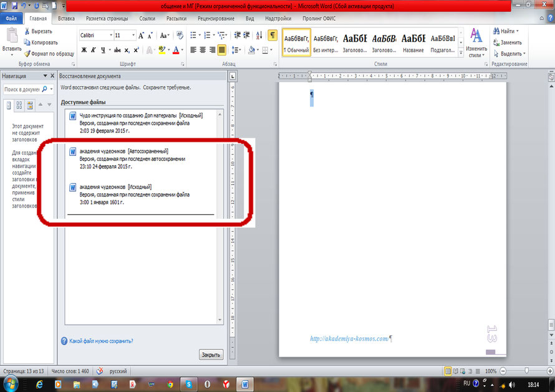Click Copy (Копировать) command

[x=41, y=42]
